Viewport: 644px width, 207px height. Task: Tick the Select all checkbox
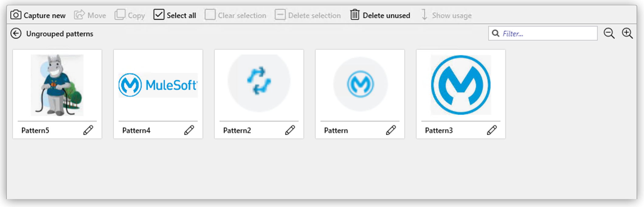tap(159, 15)
